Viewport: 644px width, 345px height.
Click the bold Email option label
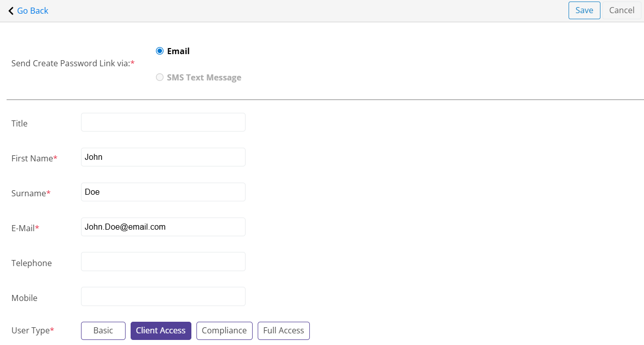[178, 51]
